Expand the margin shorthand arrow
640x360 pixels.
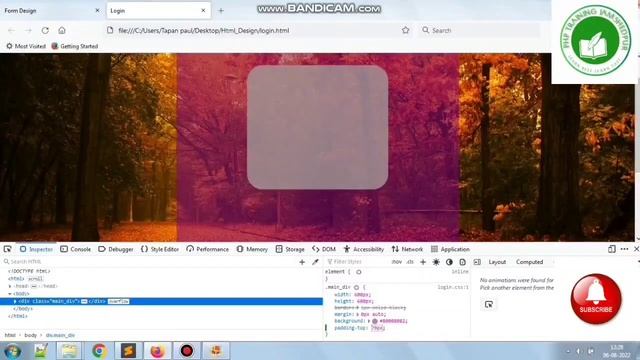pyautogui.click(x=358, y=314)
